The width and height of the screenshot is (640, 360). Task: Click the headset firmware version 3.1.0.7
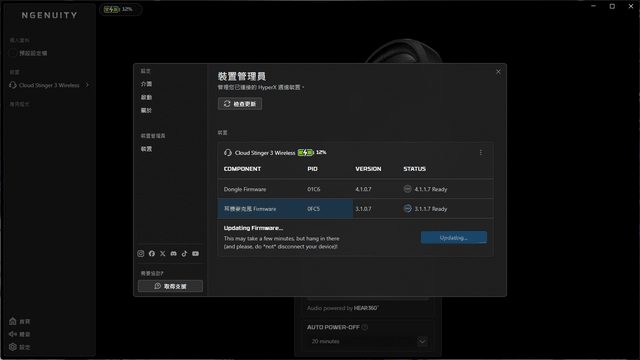[363, 209]
